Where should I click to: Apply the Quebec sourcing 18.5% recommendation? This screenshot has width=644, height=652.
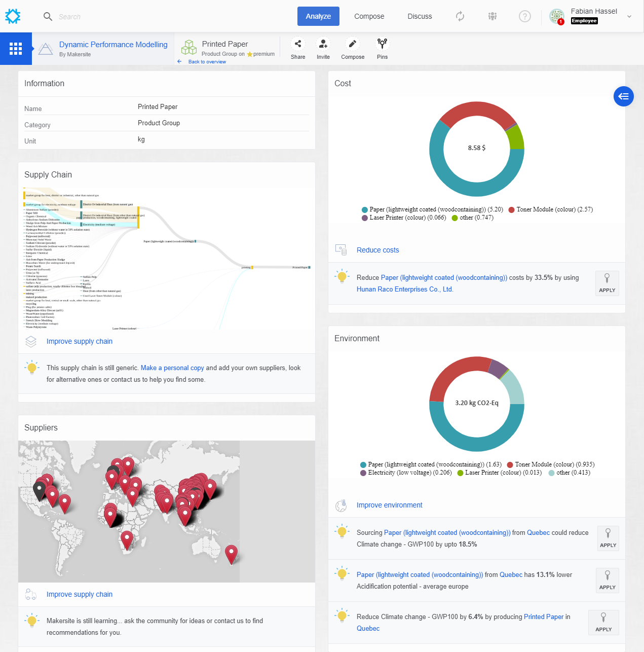tap(608, 538)
